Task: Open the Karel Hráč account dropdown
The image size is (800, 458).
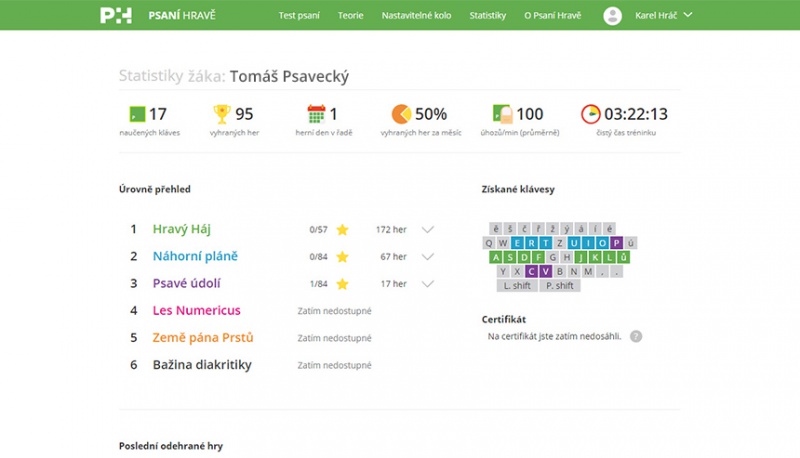Action: pyautogui.click(x=663, y=15)
